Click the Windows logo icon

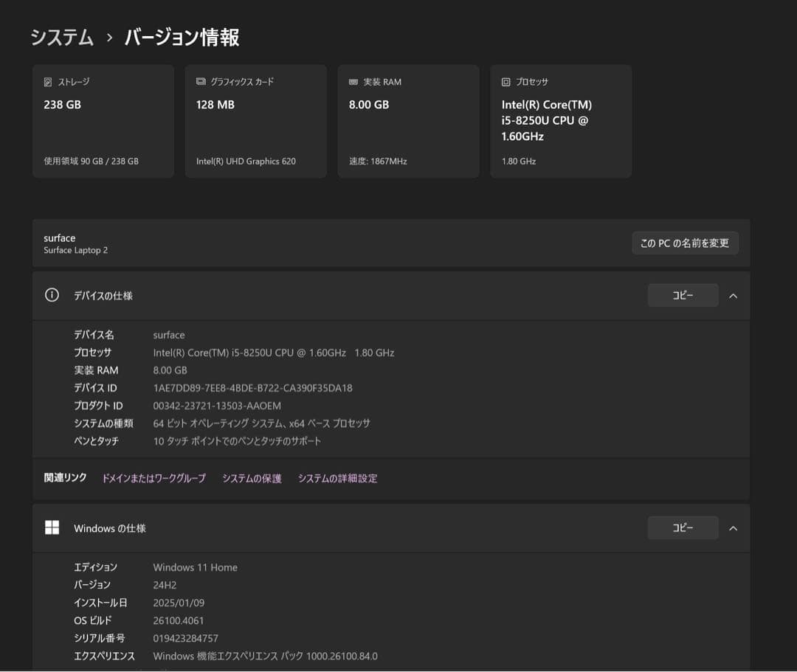(52, 527)
